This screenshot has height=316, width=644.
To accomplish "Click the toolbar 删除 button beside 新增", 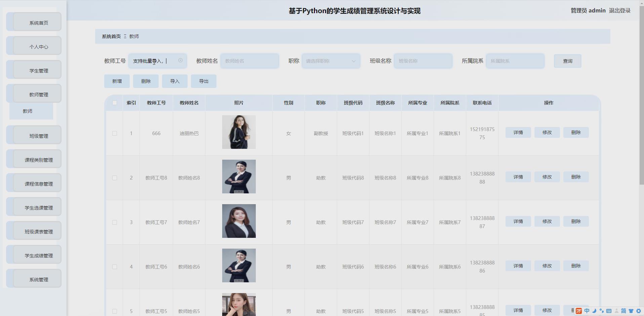I will tap(146, 81).
